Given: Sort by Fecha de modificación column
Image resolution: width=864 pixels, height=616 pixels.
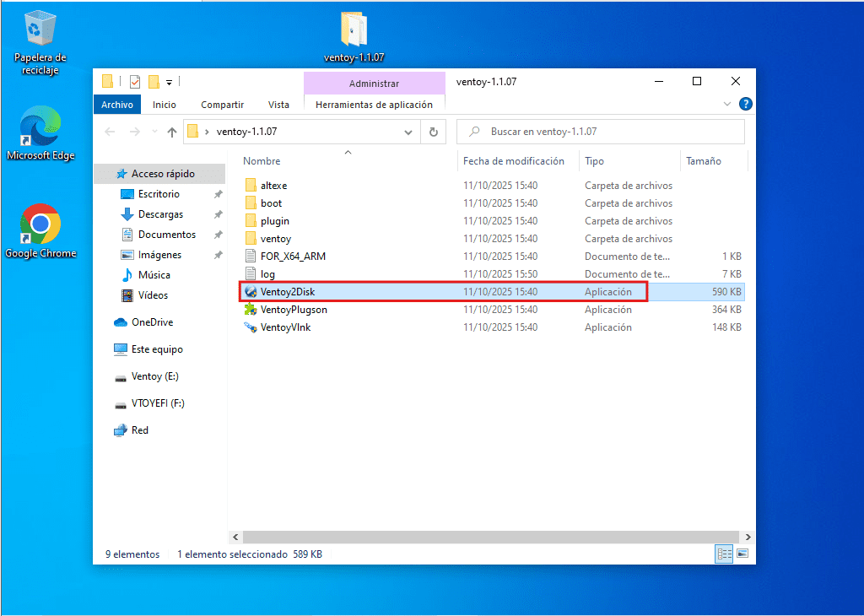Looking at the screenshot, I should tap(513, 161).
